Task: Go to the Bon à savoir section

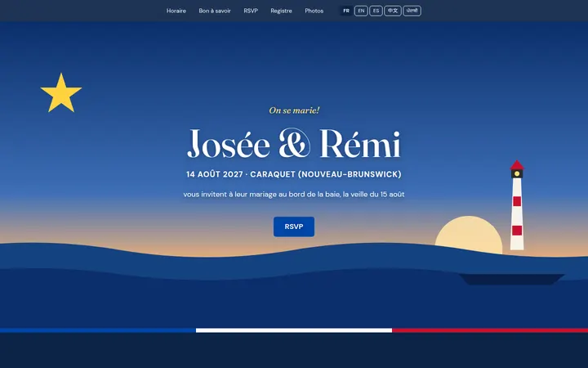Action: point(215,11)
